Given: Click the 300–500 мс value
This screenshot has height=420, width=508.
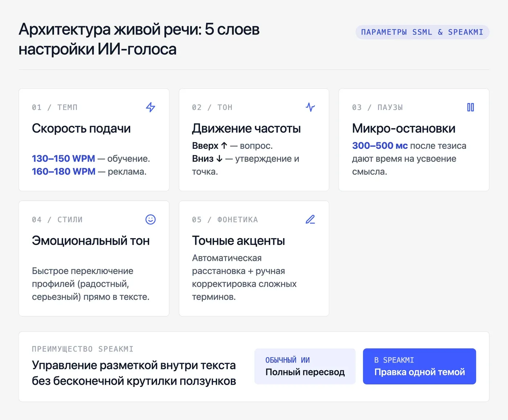Looking at the screenshot, I should pyautogui.click(x=380, y=146).
